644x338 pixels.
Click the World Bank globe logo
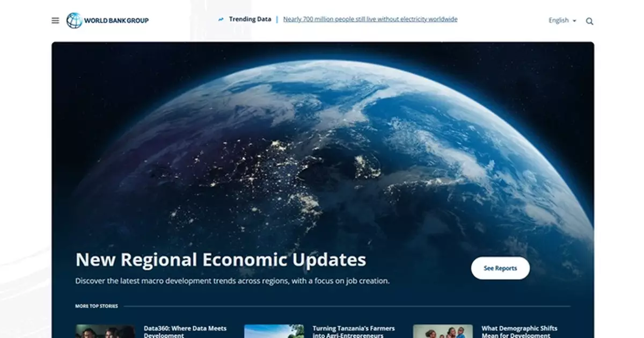(74, 21)
